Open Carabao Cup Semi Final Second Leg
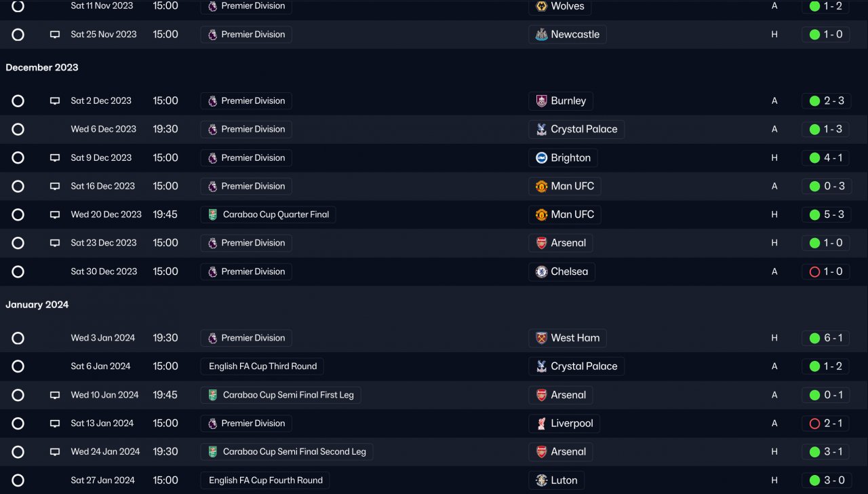The width and height of the screenshot is (868, 494). 294,452
